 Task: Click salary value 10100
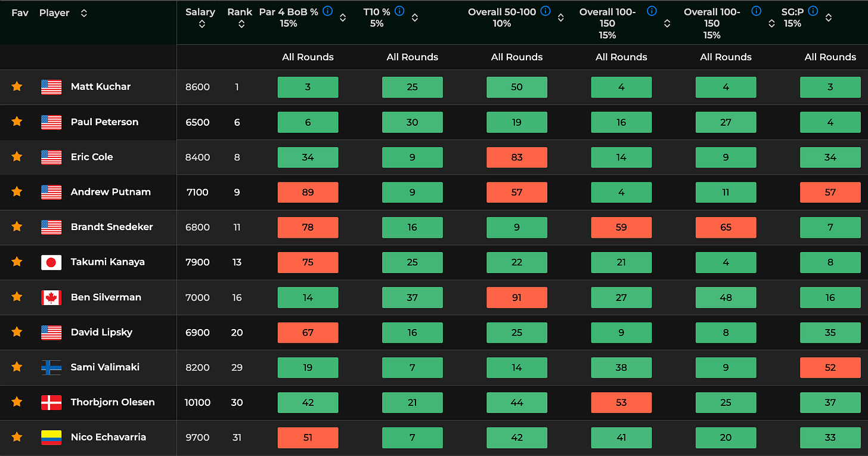pyautogui.click(x=197, y=402)
